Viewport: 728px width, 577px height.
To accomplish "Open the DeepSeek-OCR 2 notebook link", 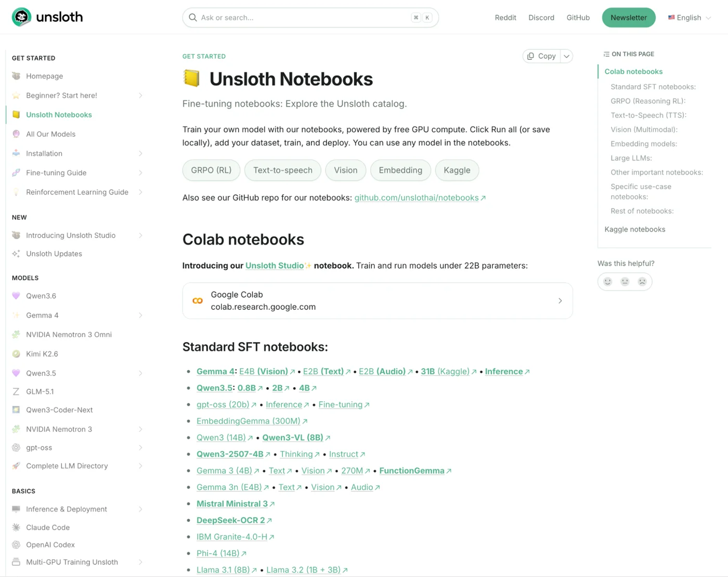I will pyautogui.click(x=234, y=520).
